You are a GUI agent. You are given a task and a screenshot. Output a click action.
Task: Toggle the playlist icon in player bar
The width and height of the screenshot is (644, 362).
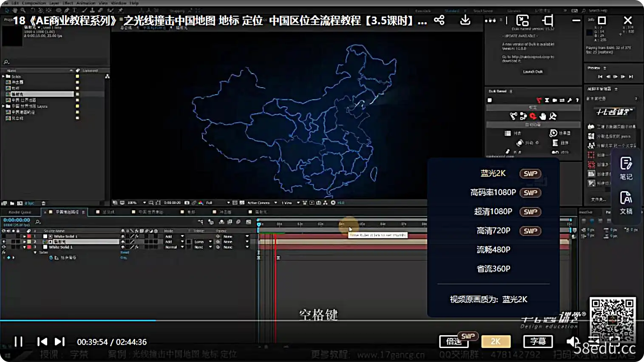pyautogui.click(x=594, y=341)
